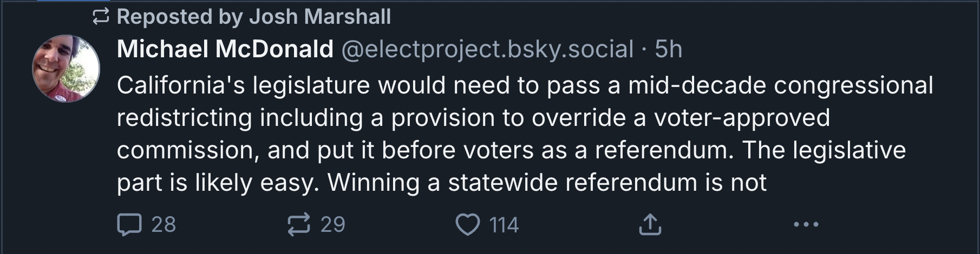Click the like count 114

point(504,225)
